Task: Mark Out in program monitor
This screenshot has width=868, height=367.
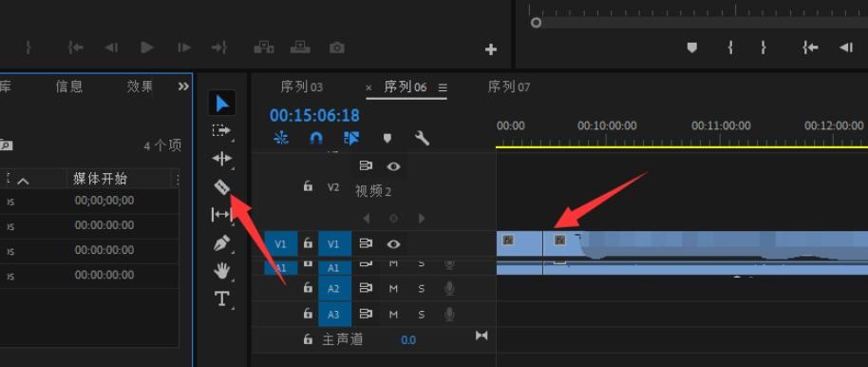Action: (x=764, y=48)
